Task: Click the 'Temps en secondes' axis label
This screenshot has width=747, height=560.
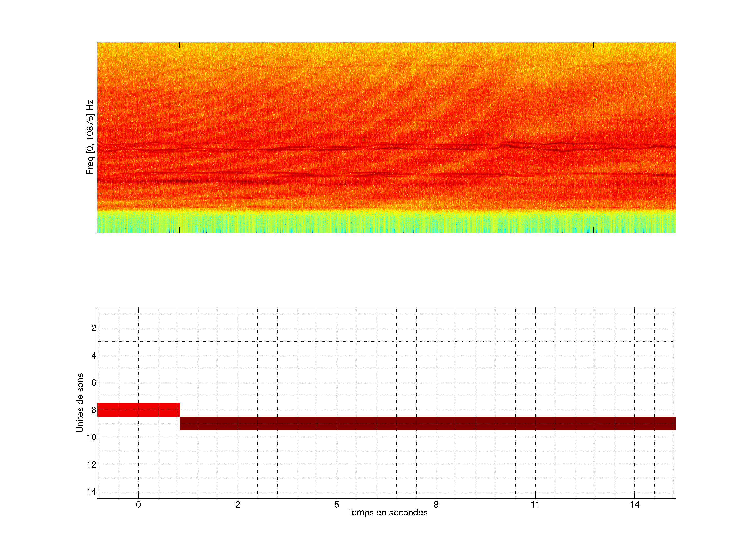Action: (x=387, y=512)
